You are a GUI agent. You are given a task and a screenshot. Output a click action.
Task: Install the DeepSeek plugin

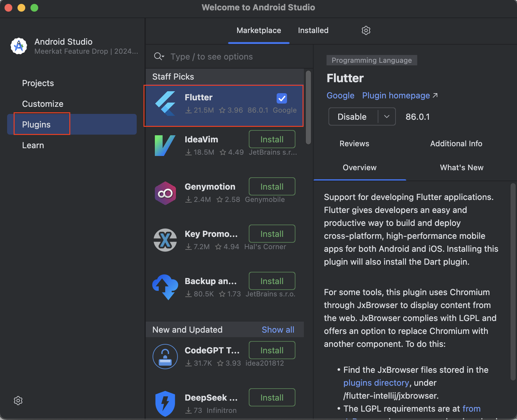(x=272, y=397)
